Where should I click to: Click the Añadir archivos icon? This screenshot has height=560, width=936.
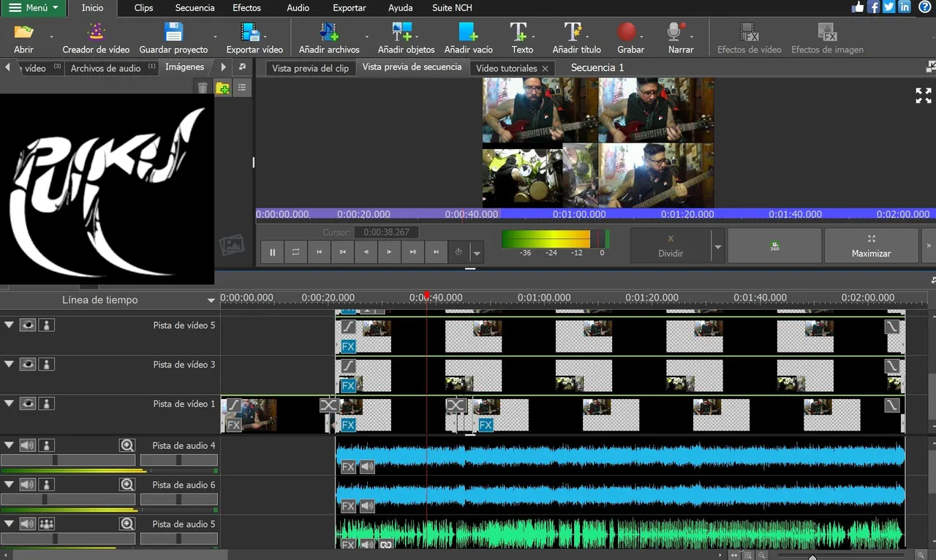[x=329, y=31]
